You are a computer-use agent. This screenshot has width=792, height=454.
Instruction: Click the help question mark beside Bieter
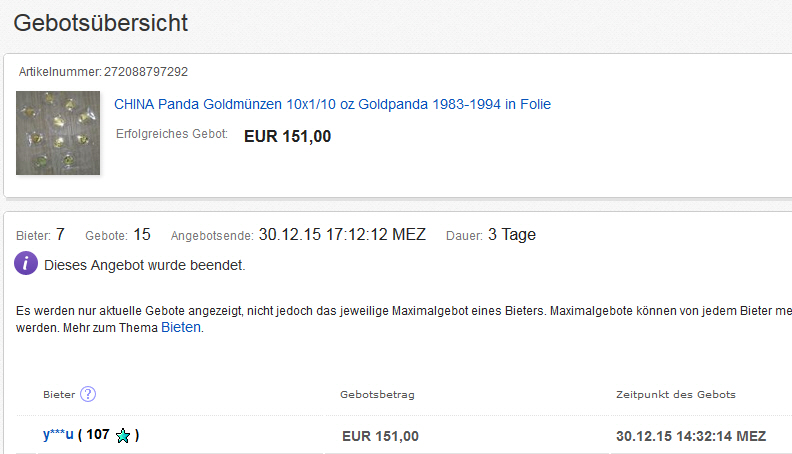88,394
